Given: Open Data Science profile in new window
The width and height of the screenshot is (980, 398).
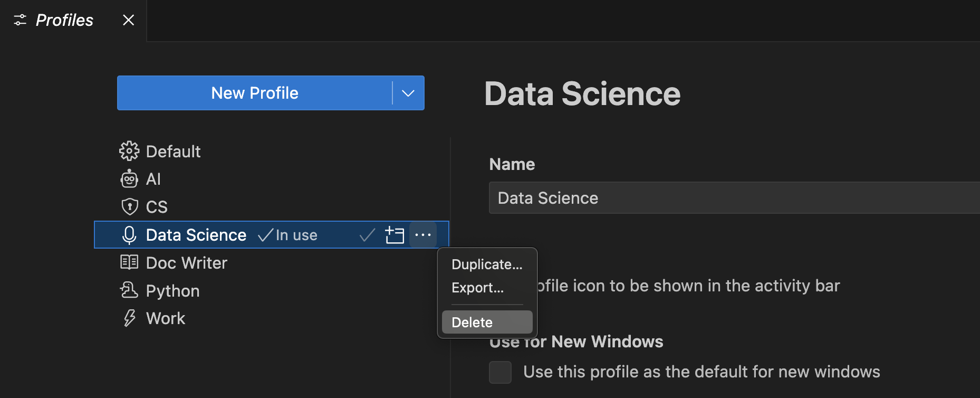Looking at the screenshot, I should [x=395, y=235].
